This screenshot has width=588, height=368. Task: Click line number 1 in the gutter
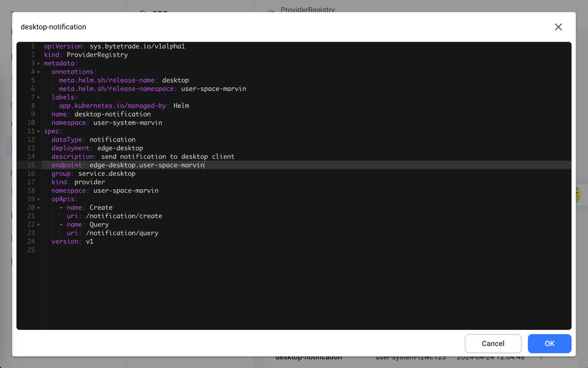[x=33, y=46]
